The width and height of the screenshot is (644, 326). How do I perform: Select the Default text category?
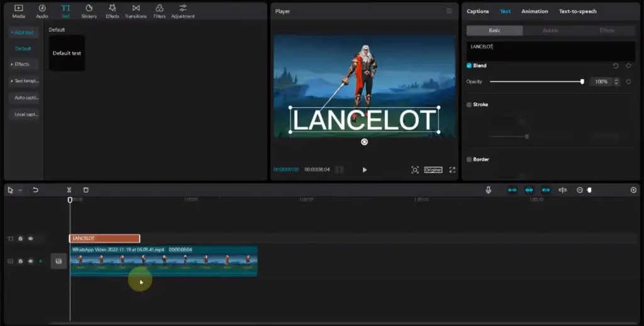coord(23,48)
